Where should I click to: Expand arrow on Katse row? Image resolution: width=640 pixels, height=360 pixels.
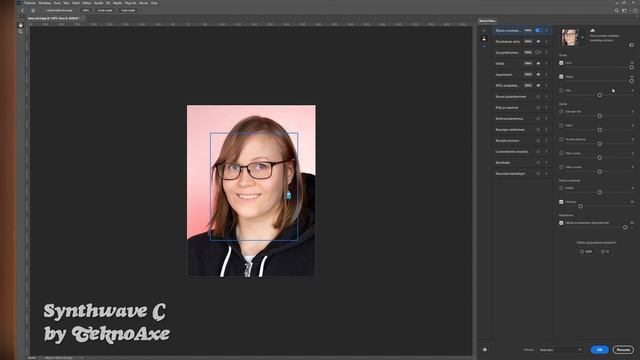click(633, 125)
